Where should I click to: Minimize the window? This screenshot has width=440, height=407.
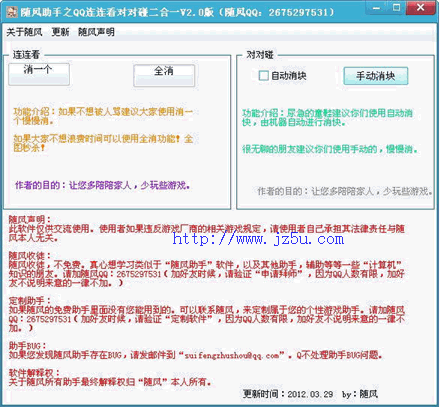[x=376, y=7]
